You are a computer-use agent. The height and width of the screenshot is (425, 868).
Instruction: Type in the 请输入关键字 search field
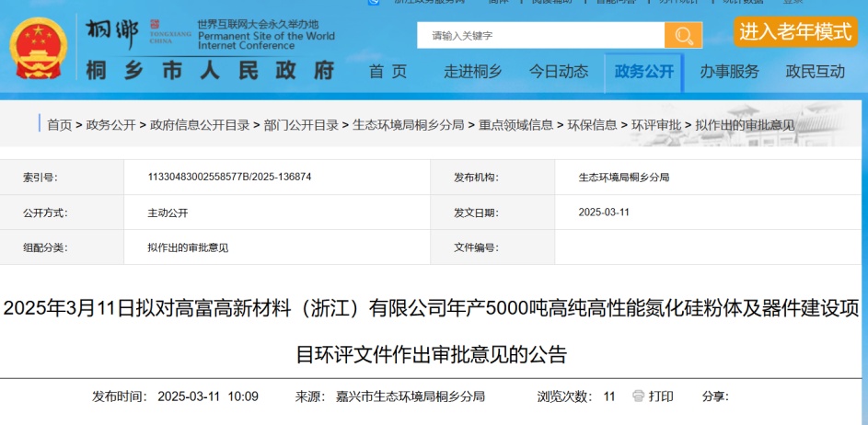pos(540,36)
